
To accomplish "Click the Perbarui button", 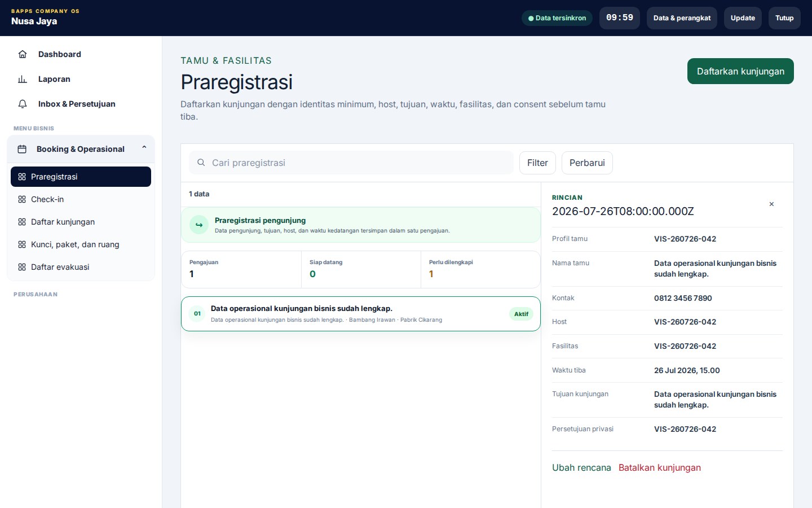I will (x=587, y=163).
